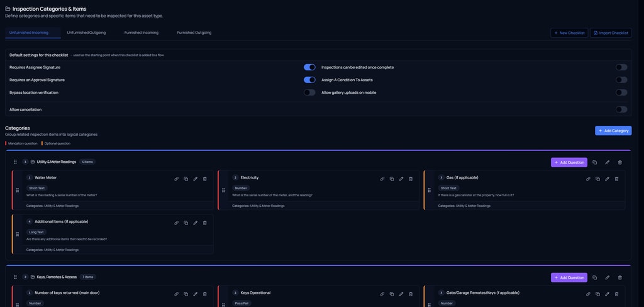Click the 'Keys Operational' question title
The height and width of the screenshot is (307, 644).
pyautogui.click(x=255, y=293)
